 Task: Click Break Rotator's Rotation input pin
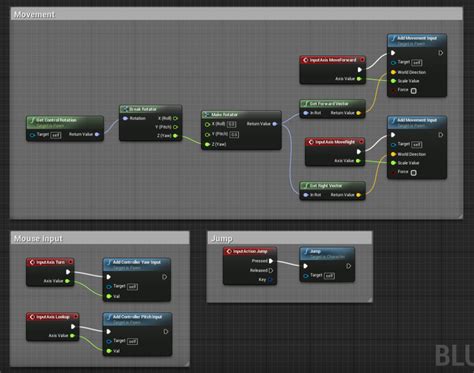point(125,118)
